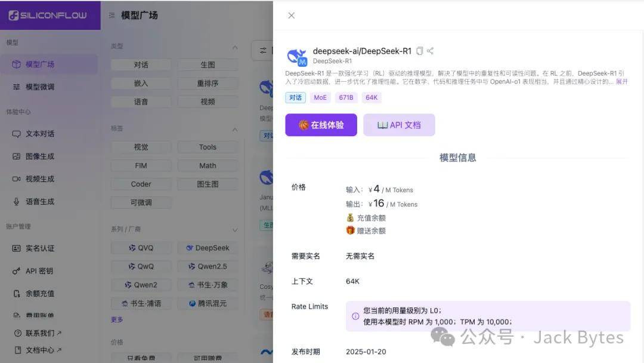The width and height of the screenshot is (644, 363).
Task: Click the Rate Limits info icon
Action: (355, 316)
